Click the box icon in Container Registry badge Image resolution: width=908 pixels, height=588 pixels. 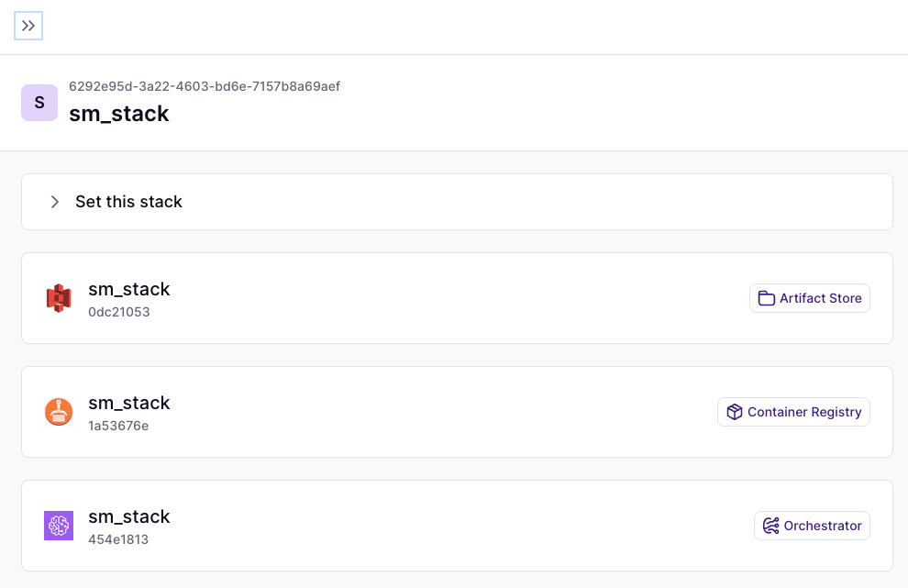(734, 412)
